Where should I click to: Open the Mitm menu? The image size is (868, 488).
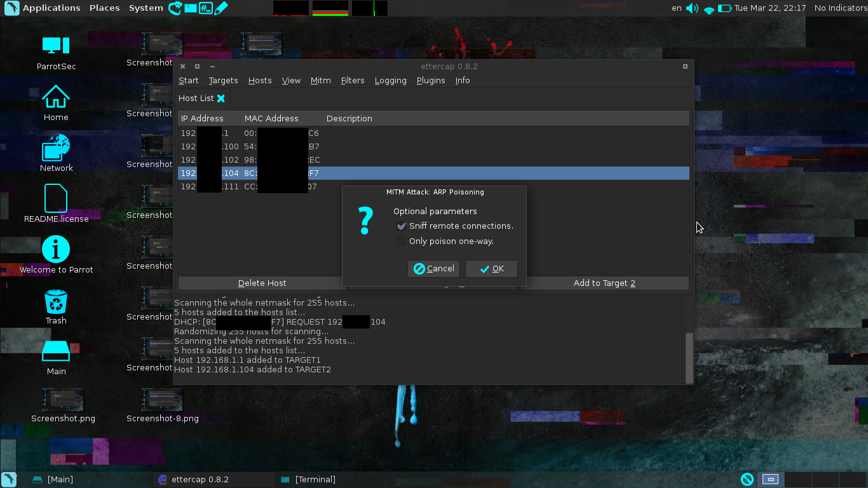pos(321,81)
